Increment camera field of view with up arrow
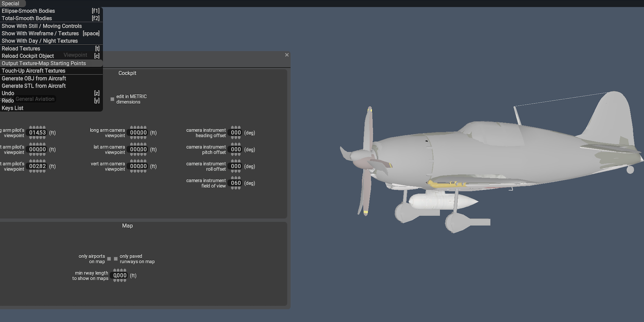The width and height of the screenshot is (644, 322). click(x=236, y=177)
